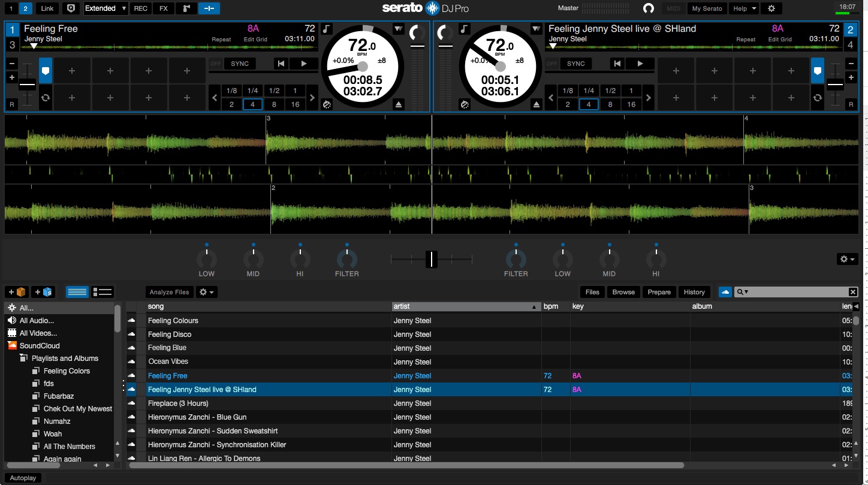This screenshot has width=868, height=485.
Task: Open the Extended view mode dropdown
Action: click(106, 8)
